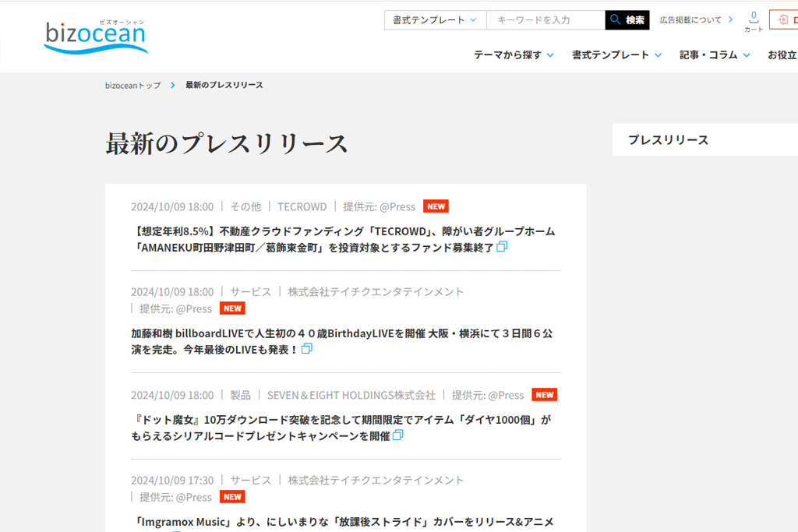Click the breadcrumb arrow separator icon
The image size is (798, 532).
(x=173, y=85)
